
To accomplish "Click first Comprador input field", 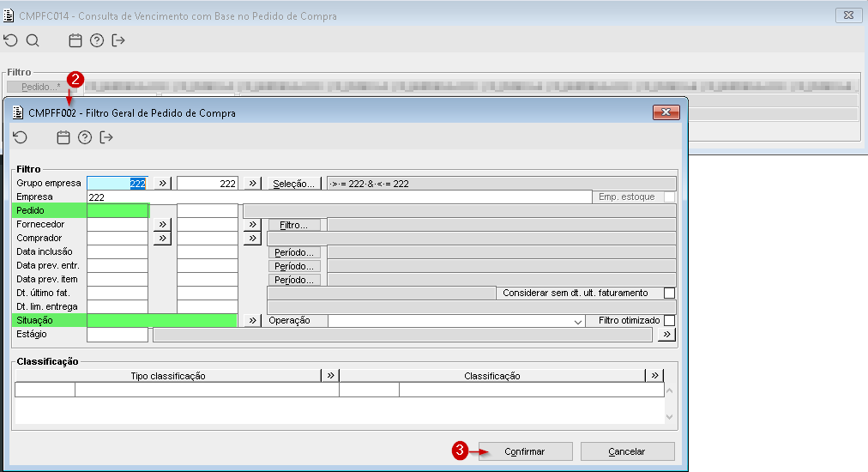I will point(118,239).
